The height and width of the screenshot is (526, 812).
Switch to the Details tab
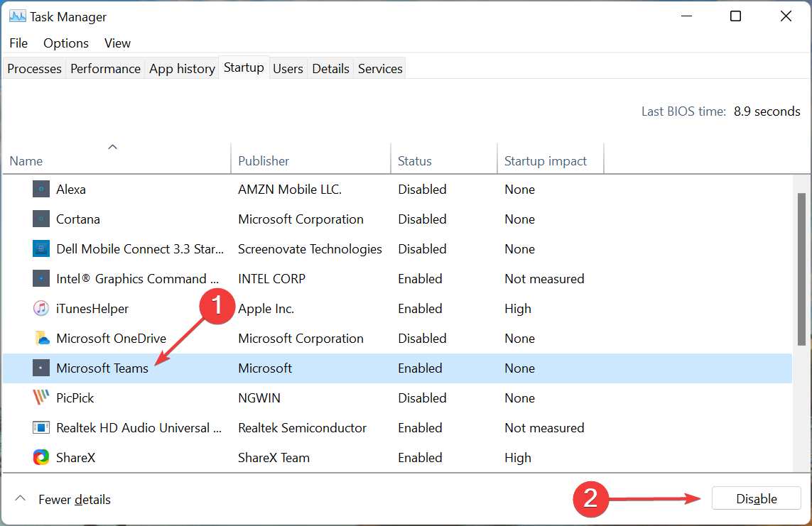330,69
